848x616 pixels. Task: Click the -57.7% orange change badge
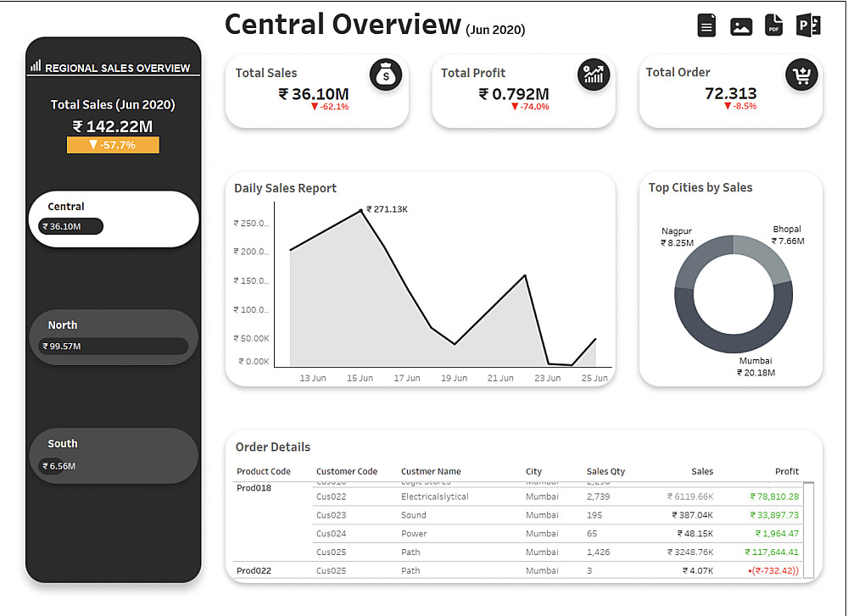tap(113, 145)
